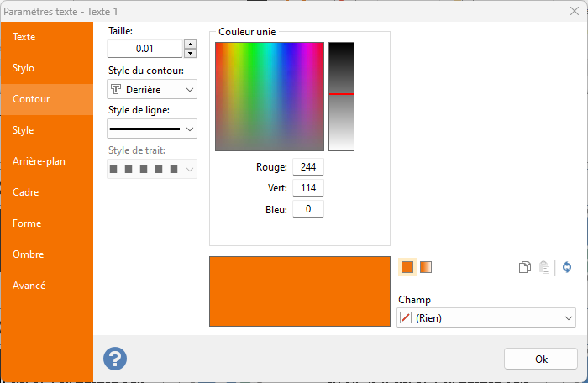This screenshot has width=588, height=383.
Task: Click the blue reset arrows icon
Action: [567, 267]
